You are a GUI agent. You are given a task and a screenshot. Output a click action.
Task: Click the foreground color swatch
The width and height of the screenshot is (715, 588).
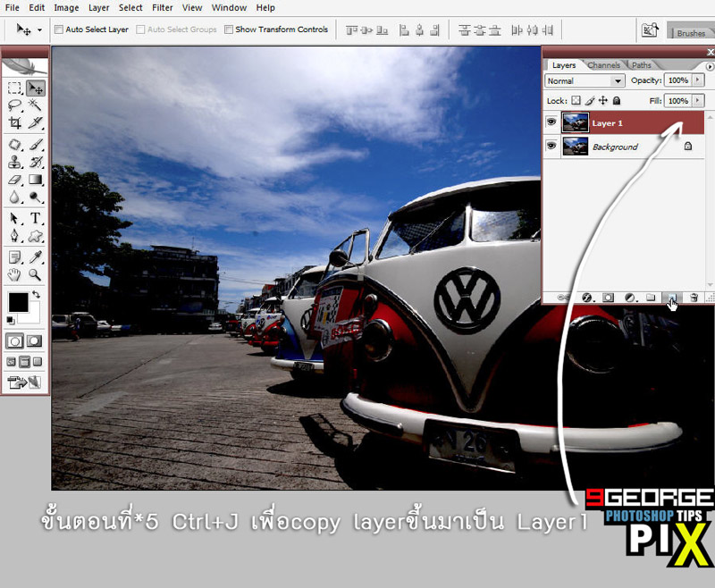pyautogui.click(x=18, y=302)
